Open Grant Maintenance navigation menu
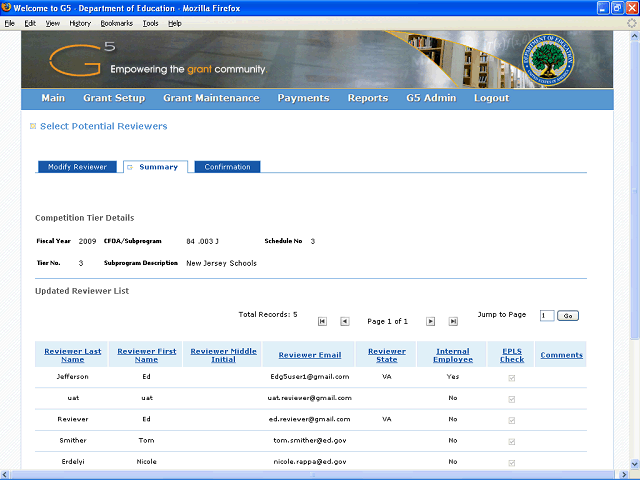This screenshot has width=640, height=480. pyautogui.click(x=211, y=98)
